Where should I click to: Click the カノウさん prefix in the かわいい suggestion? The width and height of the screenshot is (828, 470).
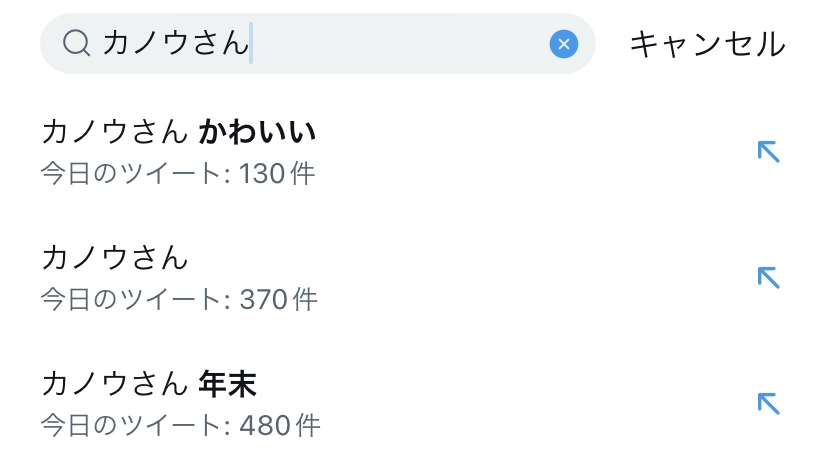tap(115, 131)
